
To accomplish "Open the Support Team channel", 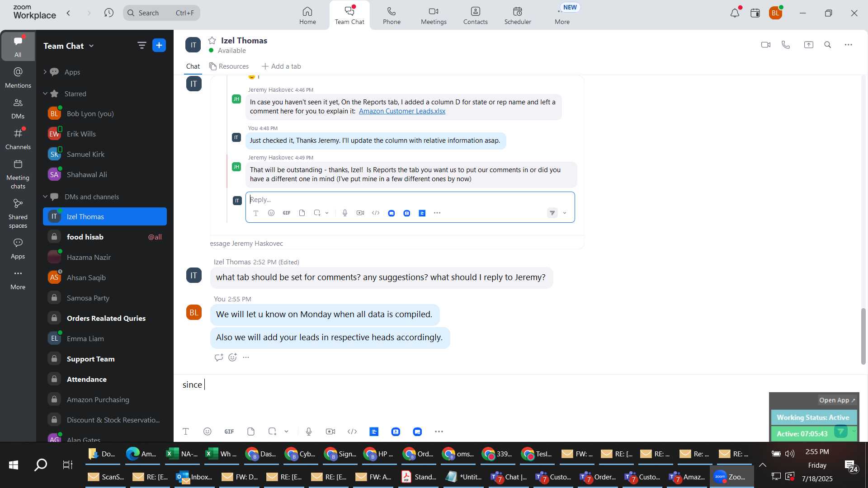I will [x=105, y=359].
